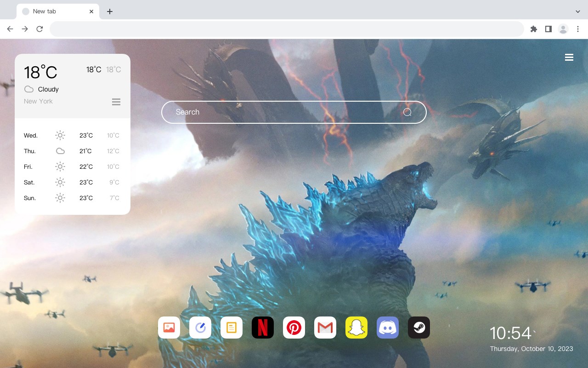Open the weather widget menu icon
The height and width of the screenshot is (368, 588).
(x=116, y=102)
